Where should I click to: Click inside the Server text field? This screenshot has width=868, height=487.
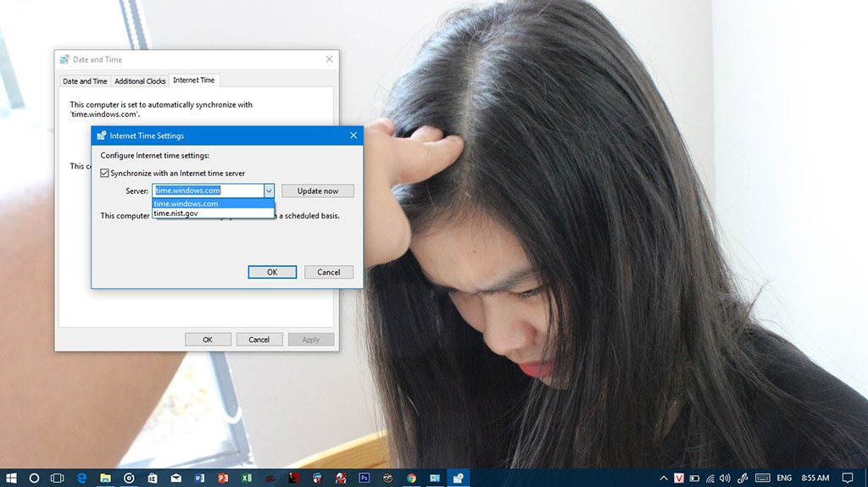point(208,191)
